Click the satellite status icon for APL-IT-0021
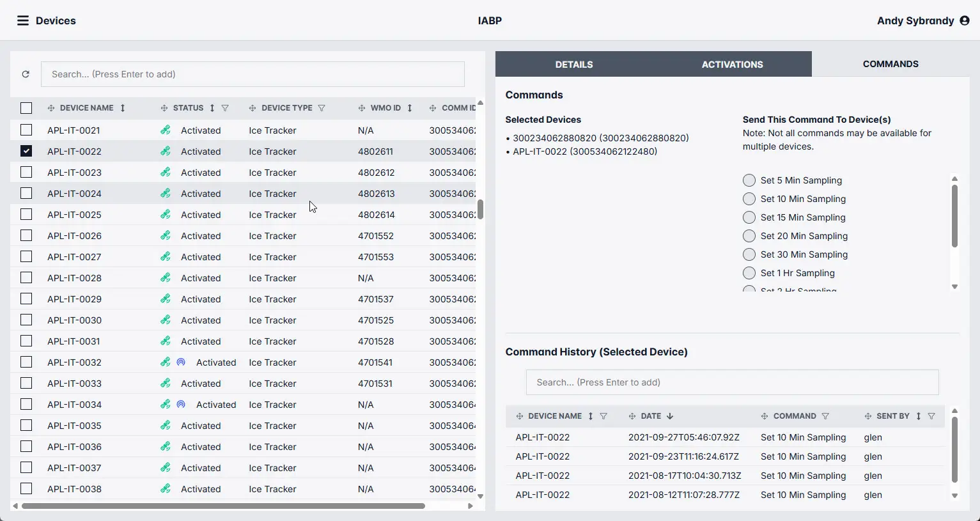Image resolution: width=980 pixels, height=521 pixels. 166,130
